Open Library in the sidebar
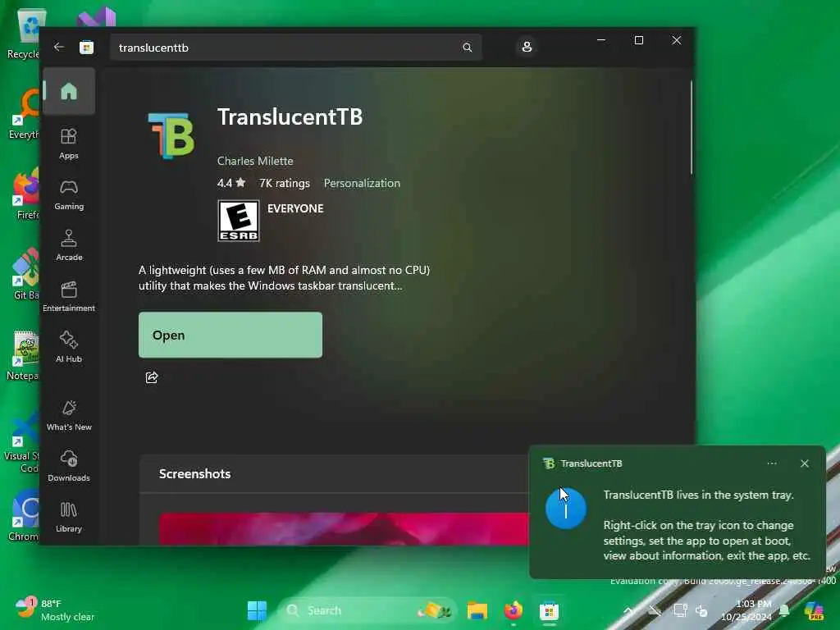 (x=69, y=518)
